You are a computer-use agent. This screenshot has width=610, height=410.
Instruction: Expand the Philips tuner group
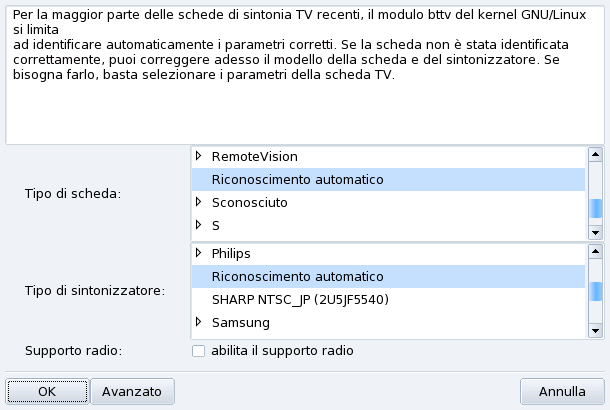coord(199,253)
